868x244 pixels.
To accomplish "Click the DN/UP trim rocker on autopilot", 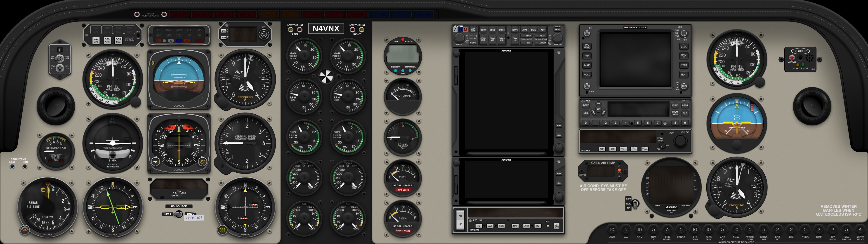I will coord(460,220).
